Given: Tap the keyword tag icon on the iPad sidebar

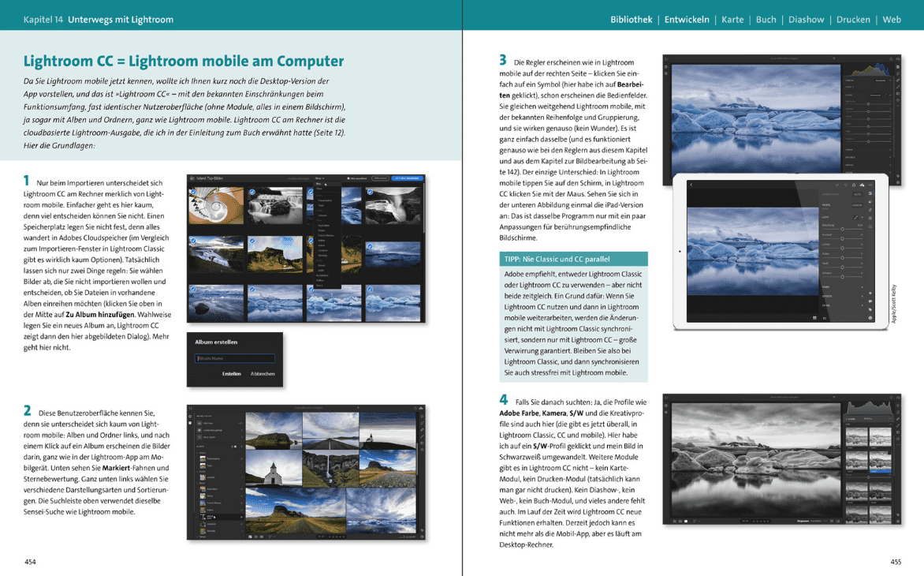Looking at the screenshot, I should click(870, 309).
